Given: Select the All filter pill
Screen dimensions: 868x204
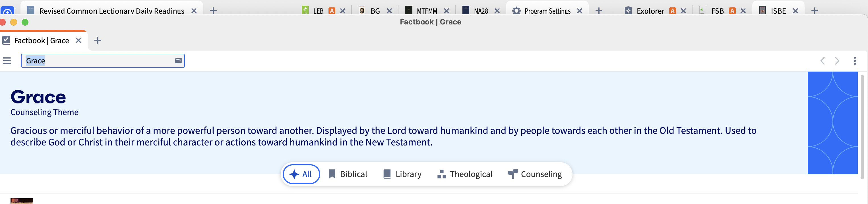Looking at the screenshot, I should coord(301,174).
